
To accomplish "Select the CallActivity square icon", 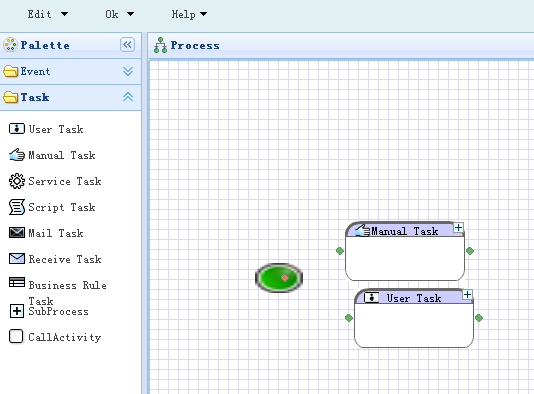I will point(16,336).
